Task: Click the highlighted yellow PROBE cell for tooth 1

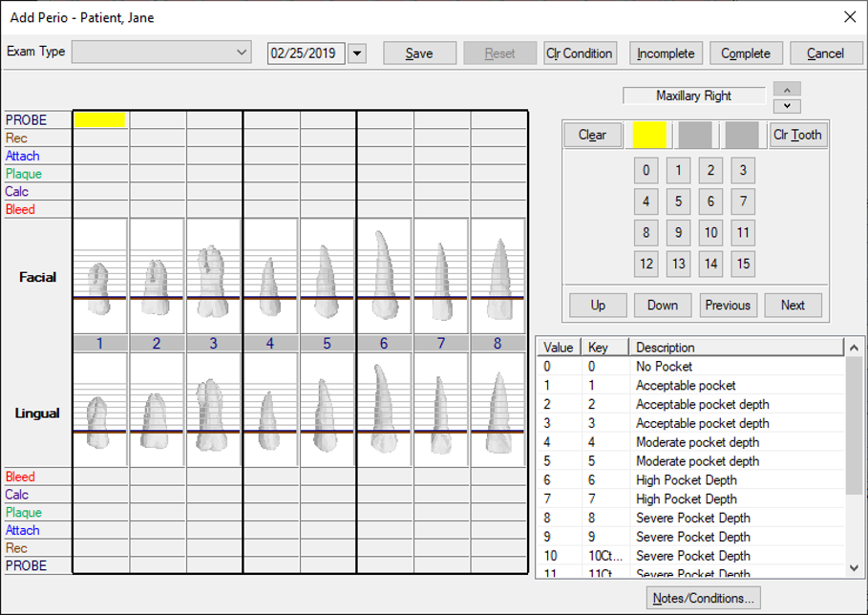Action: (x=99, y=120)
